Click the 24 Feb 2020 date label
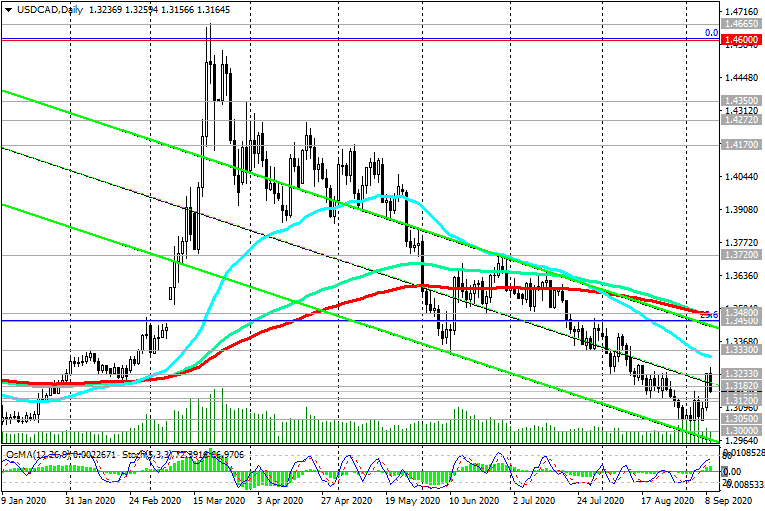Screen dimensions: 765x511 pyautogui.click(x=155, y=501)
